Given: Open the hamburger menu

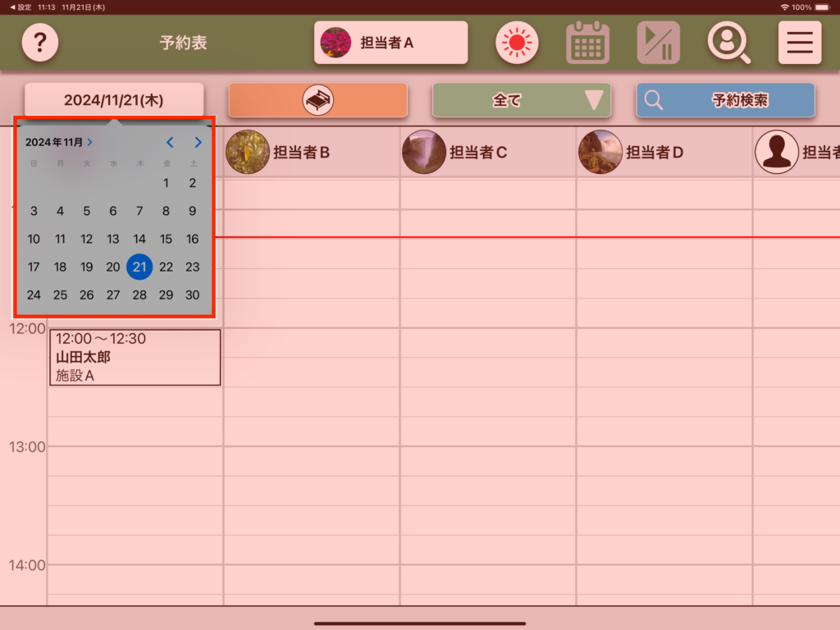Looking at the screenshot, I should tap(800, 43).
